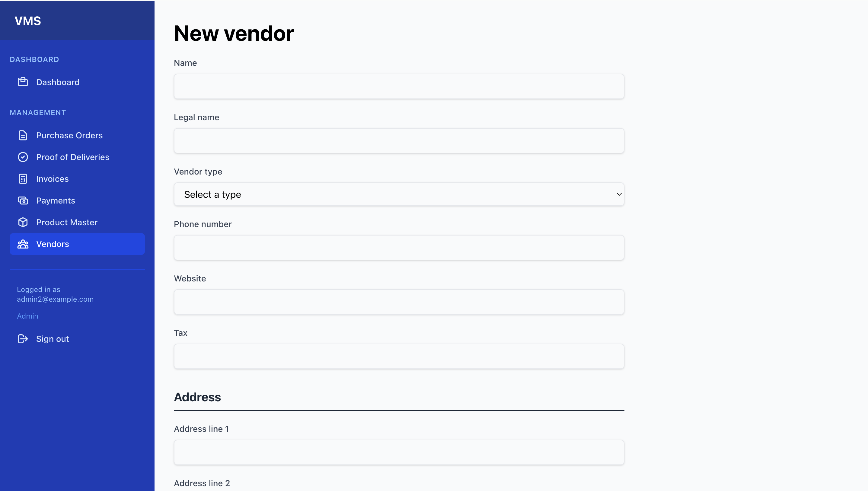Click the Dashboard briefcase icon
This screenshot has width=868, height=491.
click(23, 82)
